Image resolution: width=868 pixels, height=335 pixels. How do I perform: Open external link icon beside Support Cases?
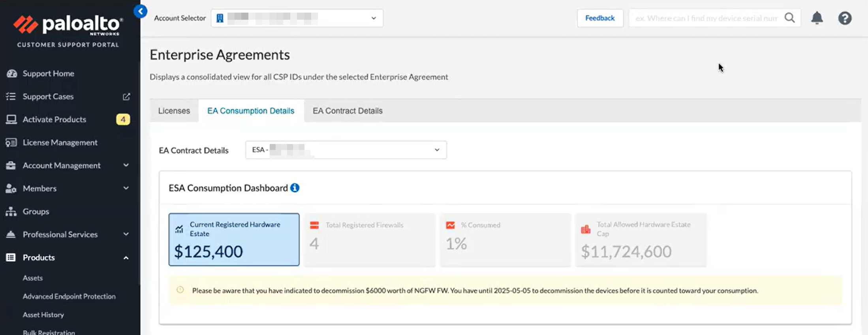pyautogui.click(x=126, y=97)
